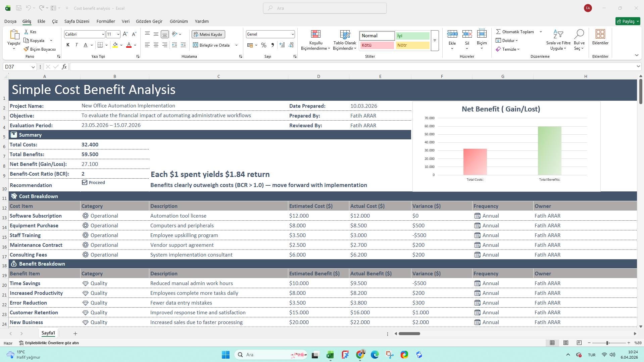
Task: Toggle Wrap Text (Metni Kaydır)
Action: [x=208, y=34]
